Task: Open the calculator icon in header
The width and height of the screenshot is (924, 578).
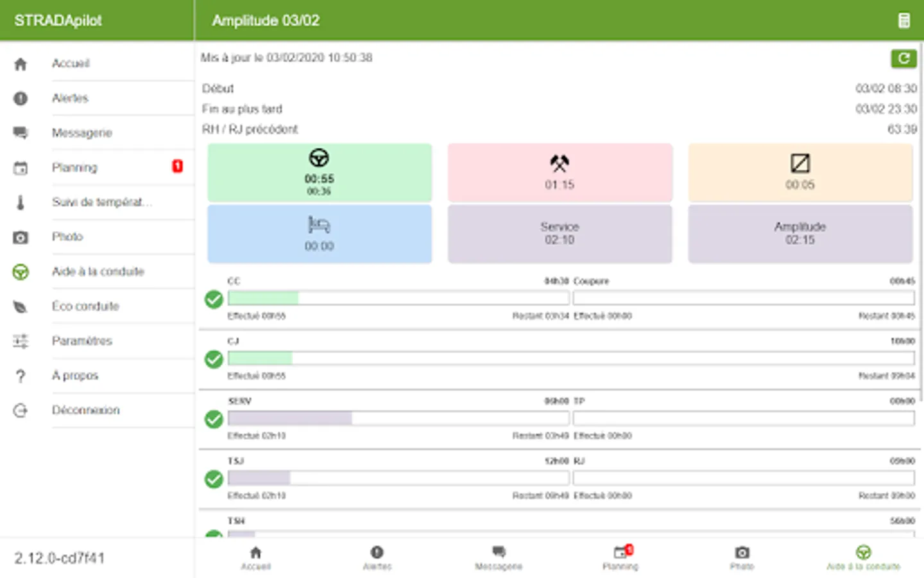Action: coord(903,21)
